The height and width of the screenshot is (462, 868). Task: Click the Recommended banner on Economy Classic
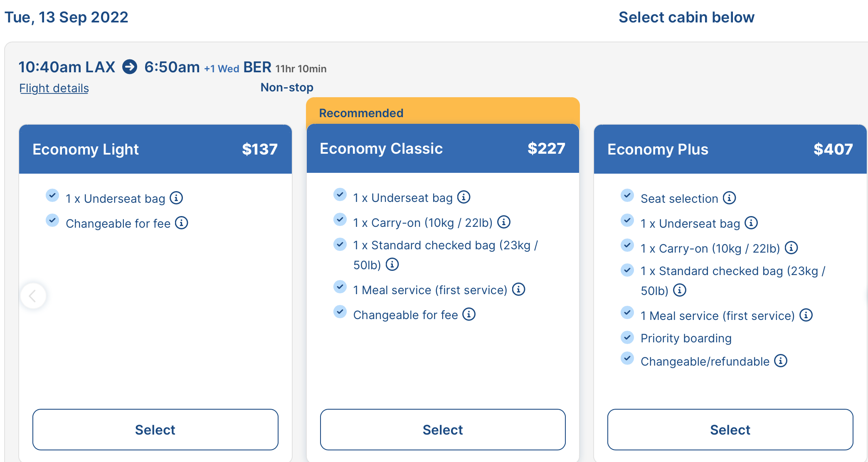[x=443, y=113]
